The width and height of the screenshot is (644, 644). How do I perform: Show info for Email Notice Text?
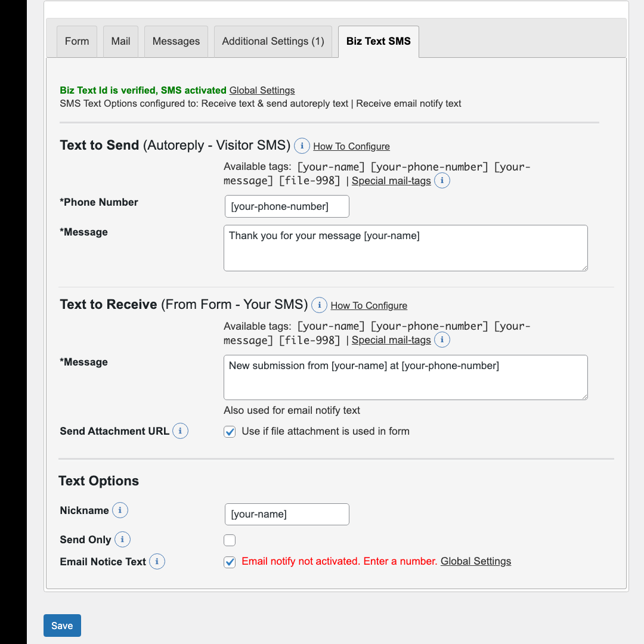[157, 562]
